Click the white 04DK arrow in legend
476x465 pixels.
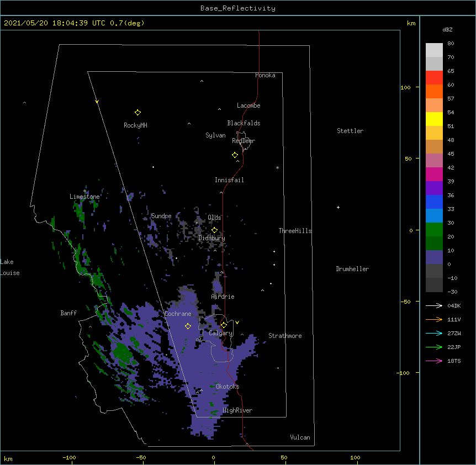click(x=434, y=305)
